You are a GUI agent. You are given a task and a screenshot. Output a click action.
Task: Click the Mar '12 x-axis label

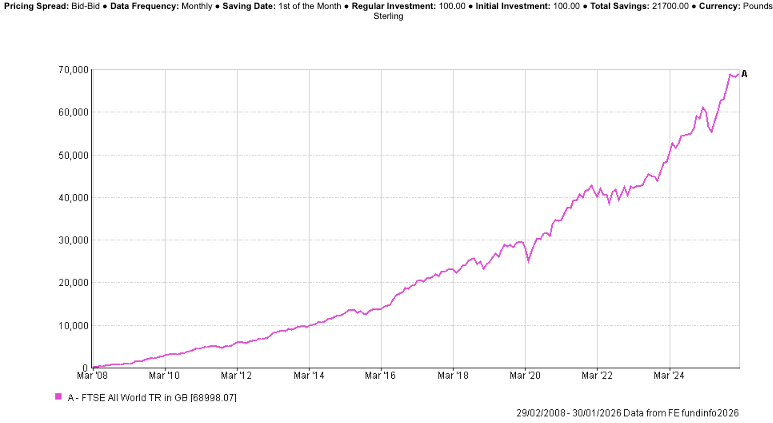click(x=236, y=376)
